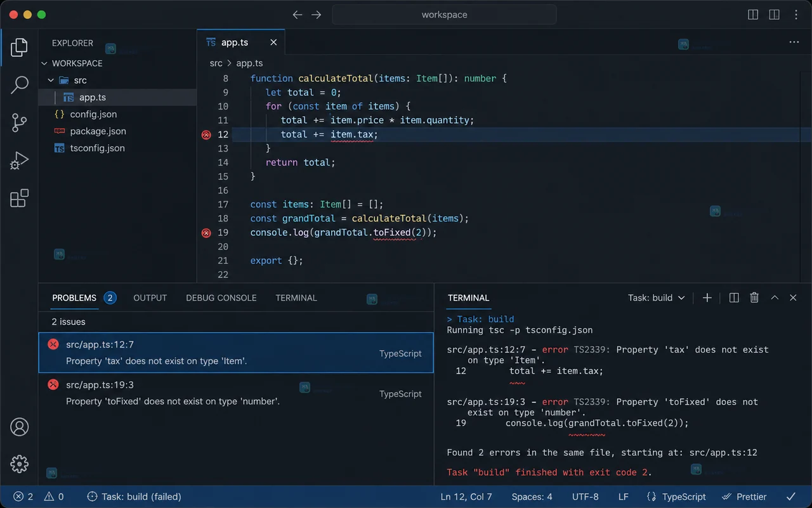
Task: Open the title bar more options menu
Action: (796, 15)
